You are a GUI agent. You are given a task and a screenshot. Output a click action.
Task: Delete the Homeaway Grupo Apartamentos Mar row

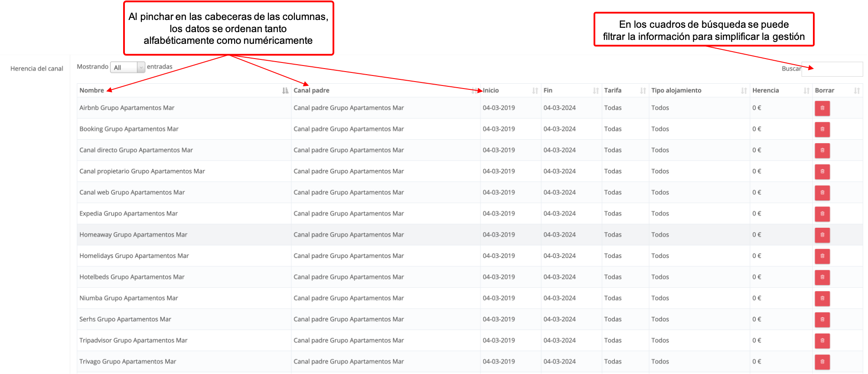[822, 235]
